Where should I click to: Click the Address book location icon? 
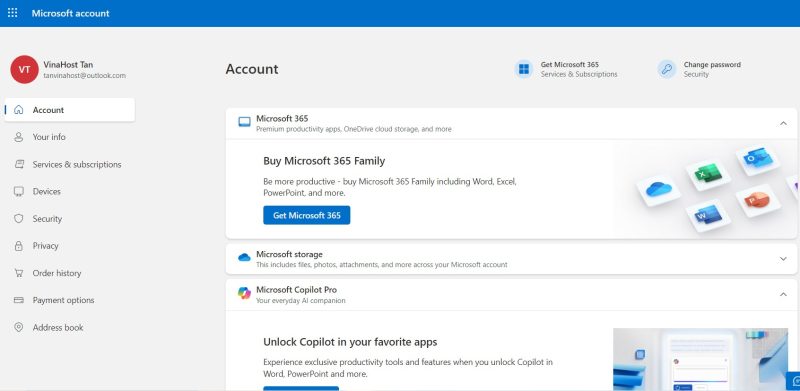[19, 327]
